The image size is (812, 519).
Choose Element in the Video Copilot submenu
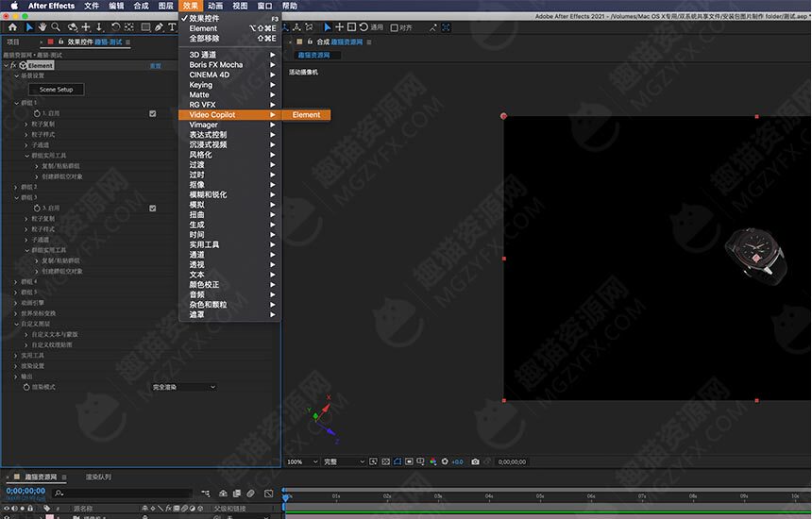click(306, 115)
